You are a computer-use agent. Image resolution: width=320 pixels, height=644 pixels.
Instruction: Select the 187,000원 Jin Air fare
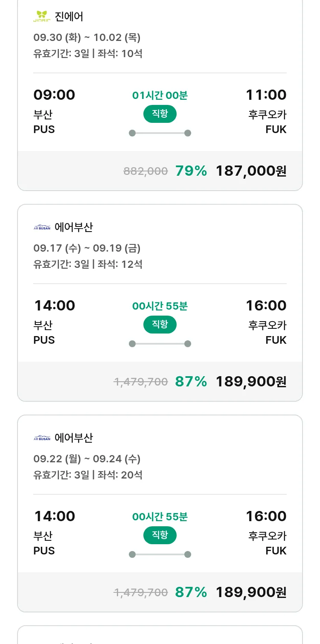(251, 171)
